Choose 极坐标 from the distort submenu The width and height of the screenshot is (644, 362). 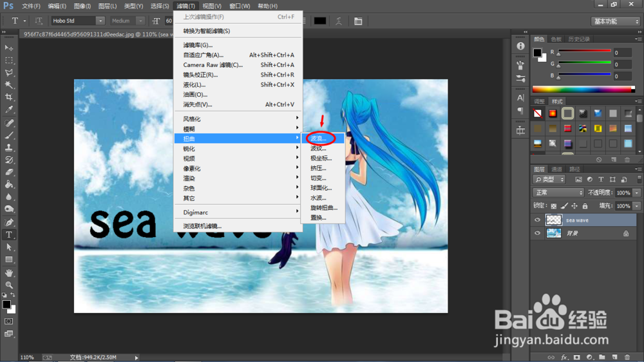point(323,158)
